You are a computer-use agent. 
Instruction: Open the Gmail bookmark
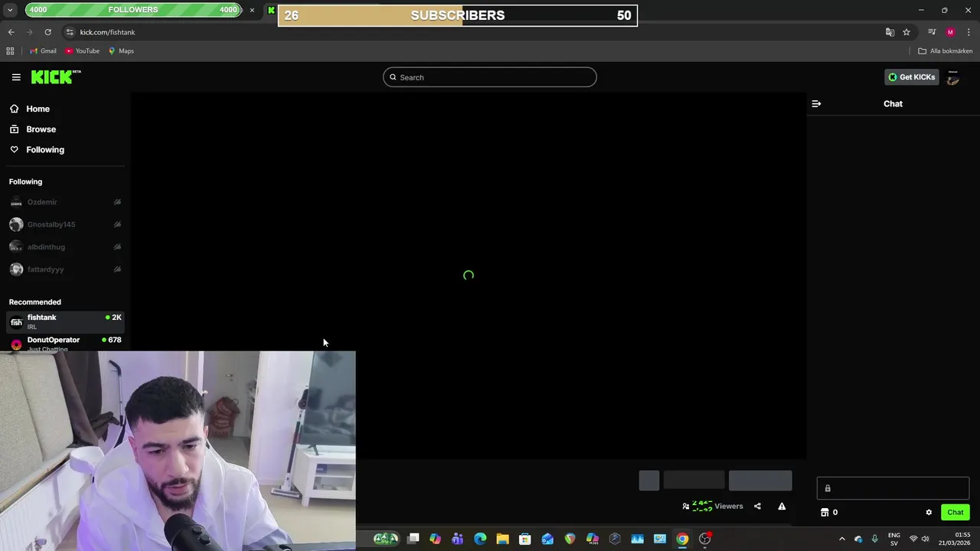tap(43, 51)
